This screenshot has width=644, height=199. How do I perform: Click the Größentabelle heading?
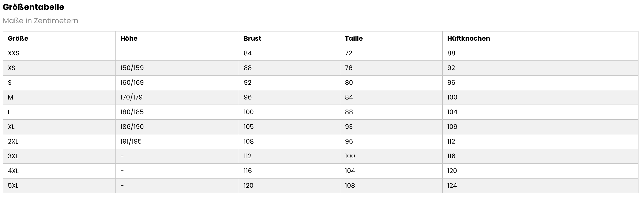click(x=34, y=7)
